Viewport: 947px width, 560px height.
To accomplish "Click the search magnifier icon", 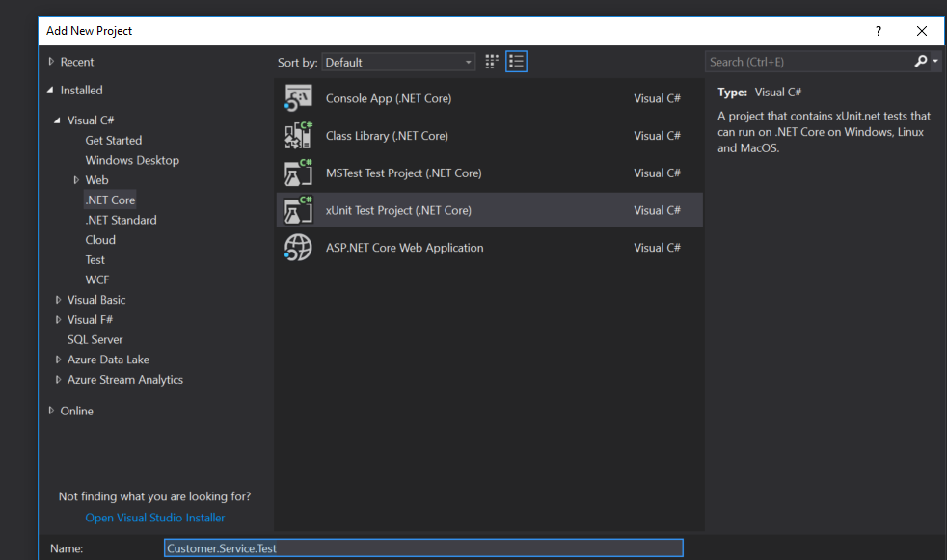I will 921,62.
